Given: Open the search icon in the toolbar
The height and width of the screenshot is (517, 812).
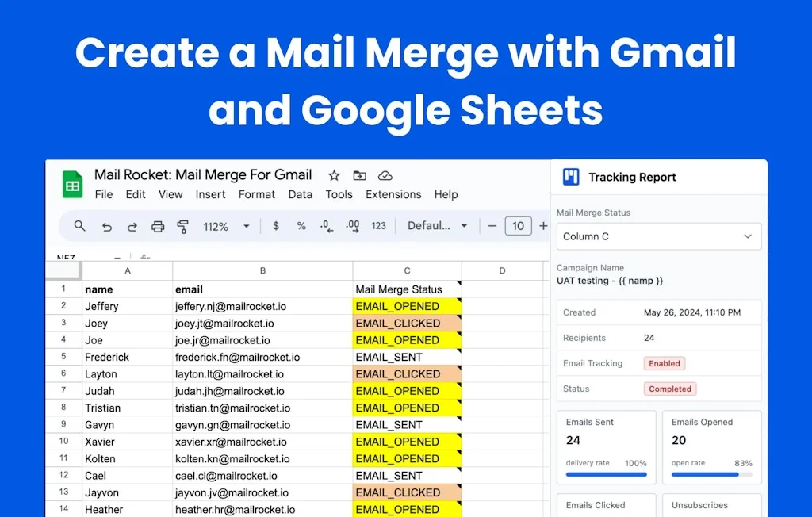Looking at the screenshot, I should click(79, 226).
